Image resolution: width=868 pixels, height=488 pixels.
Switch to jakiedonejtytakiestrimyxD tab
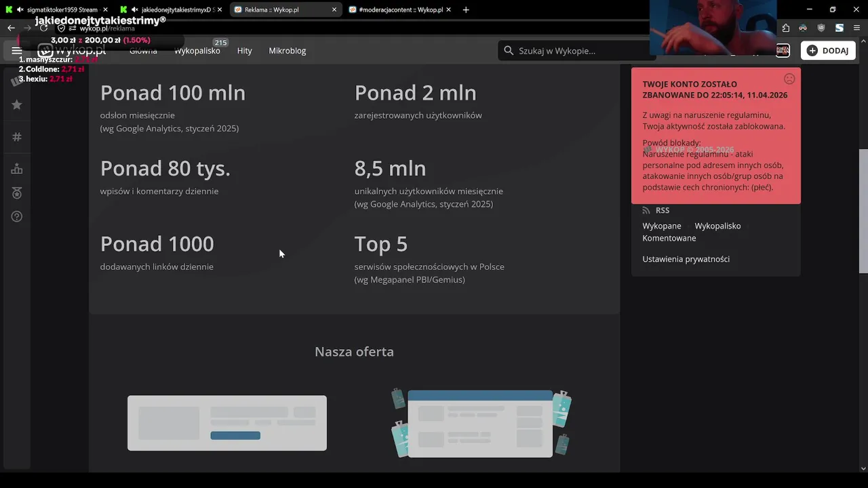172,10
